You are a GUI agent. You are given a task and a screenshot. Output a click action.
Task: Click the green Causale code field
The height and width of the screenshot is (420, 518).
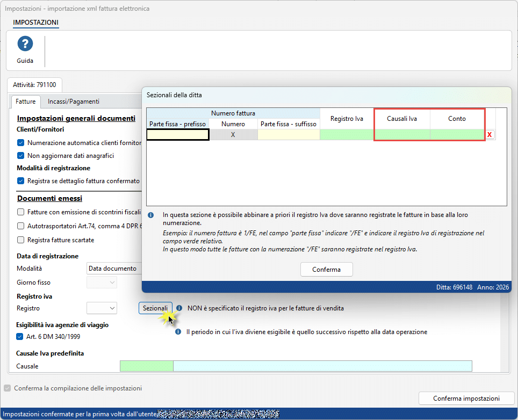146,366
